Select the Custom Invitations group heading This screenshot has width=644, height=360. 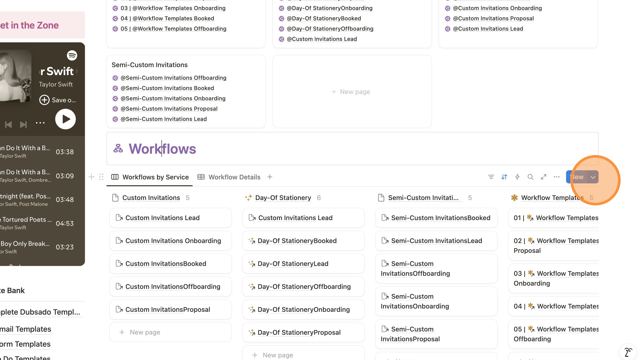[151, 198]
